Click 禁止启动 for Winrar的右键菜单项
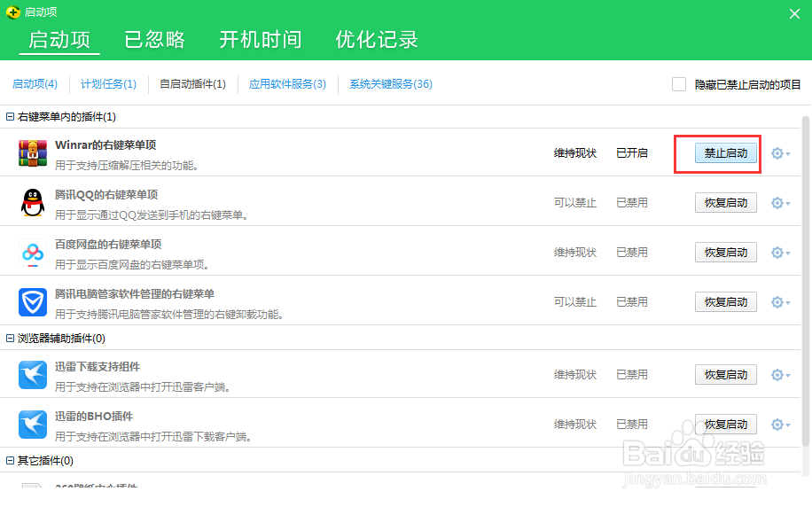Viewport: 812px width, 507px height. (725, 153)
